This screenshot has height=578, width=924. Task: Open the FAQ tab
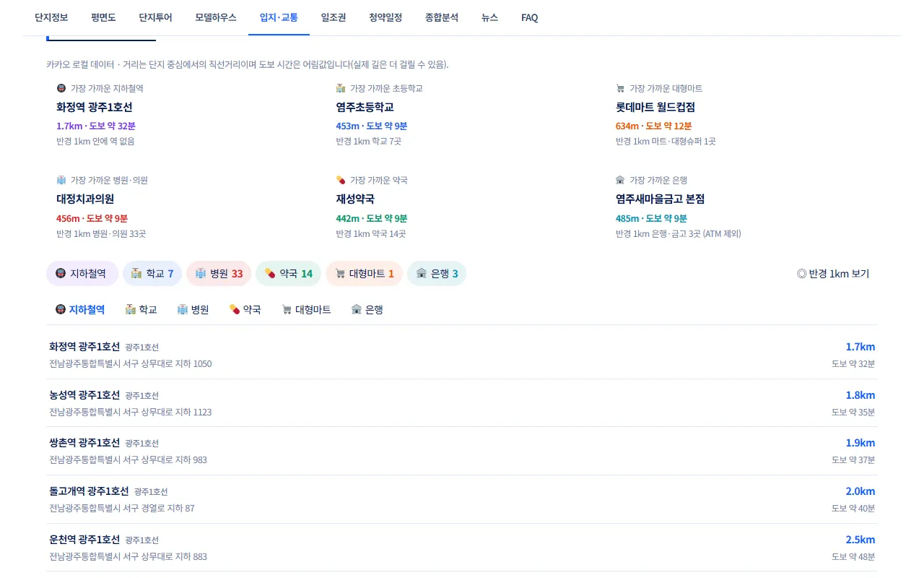pyautogui.click(x=530, y=17)
